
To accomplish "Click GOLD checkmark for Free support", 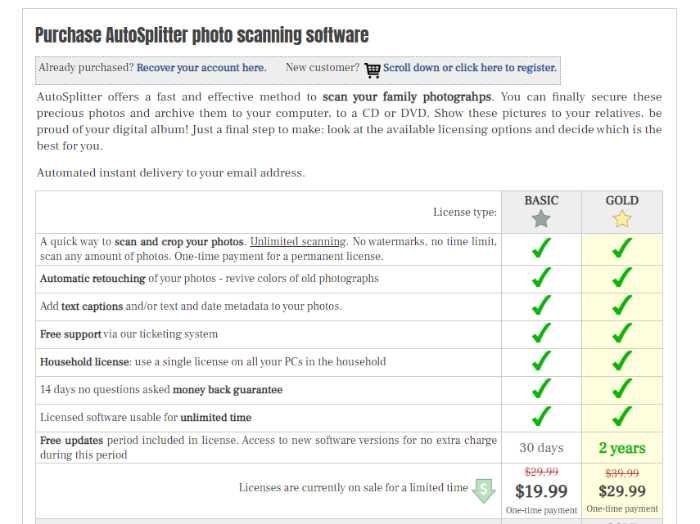I will click(622, 333).
